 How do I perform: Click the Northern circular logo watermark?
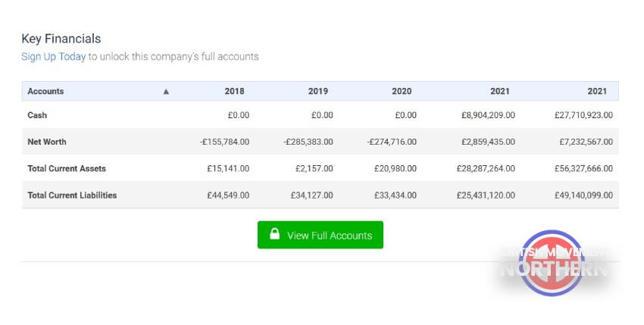553,263
